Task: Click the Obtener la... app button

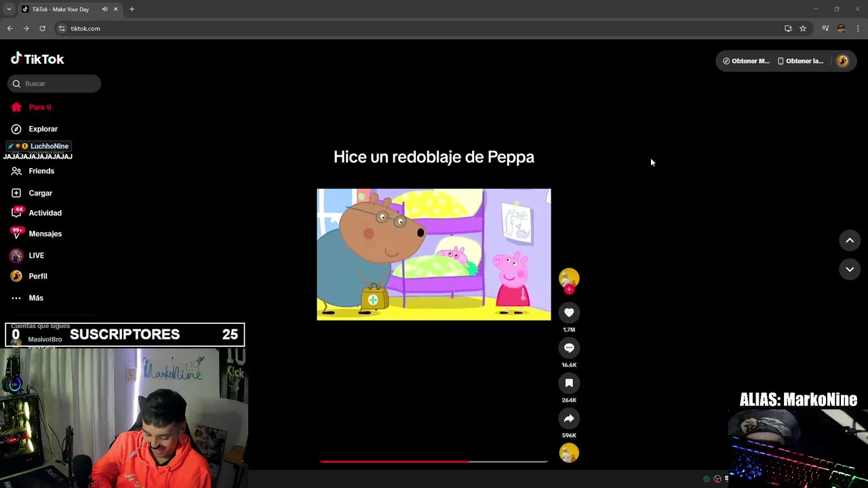Action: pos(800,61)
